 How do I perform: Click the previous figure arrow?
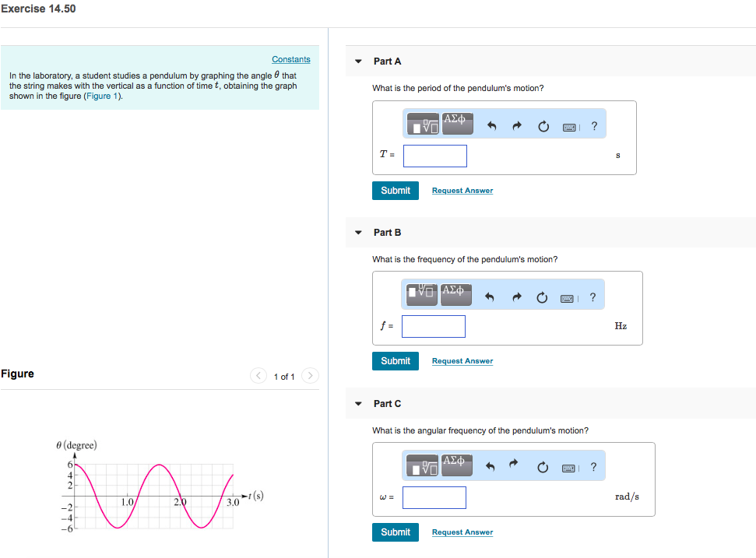pos(258,375)
